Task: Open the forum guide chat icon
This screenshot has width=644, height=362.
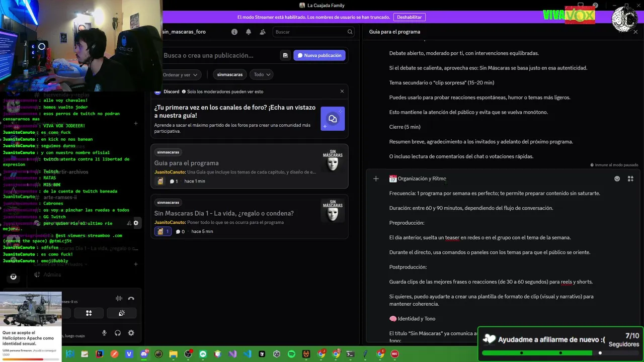Action: click(x=333, y=119)
